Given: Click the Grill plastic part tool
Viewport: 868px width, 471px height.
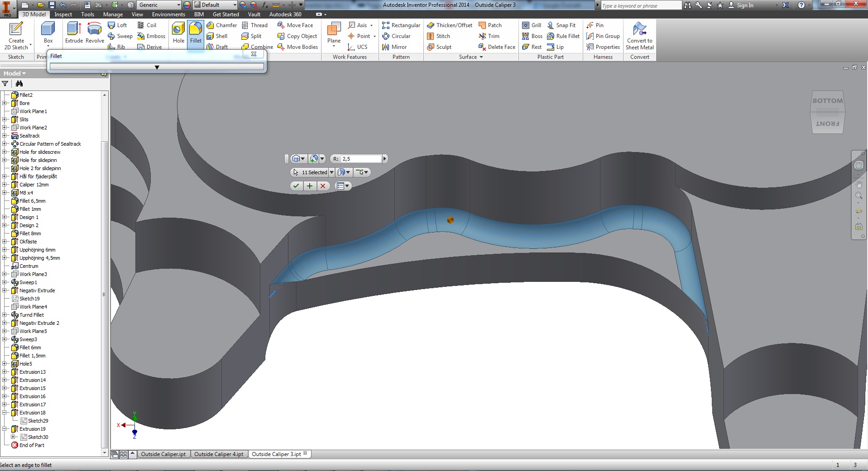Looking at the screenshot, I should click(x=532, y=25).
